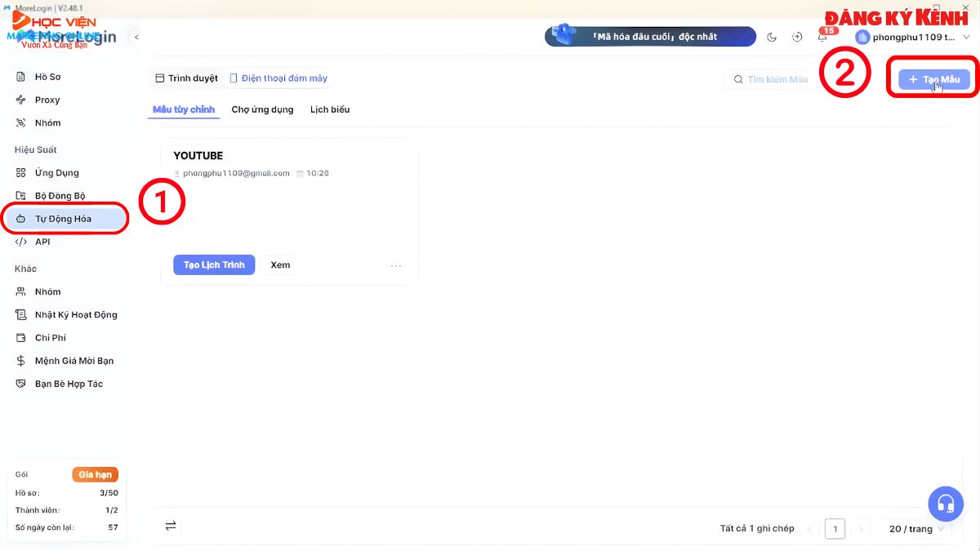
Task: Open notifications showing 15 alerts
Action: [823, 37]
